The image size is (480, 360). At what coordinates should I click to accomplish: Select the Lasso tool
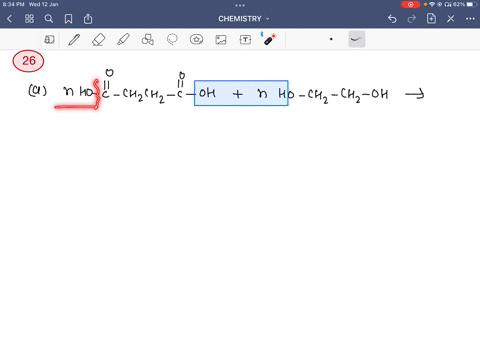tap(172, 40)
